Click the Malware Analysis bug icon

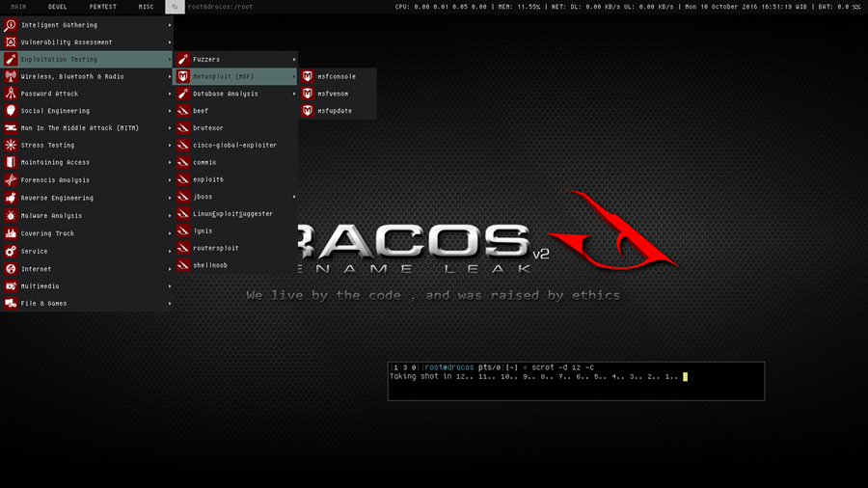[x=11, y=216]
